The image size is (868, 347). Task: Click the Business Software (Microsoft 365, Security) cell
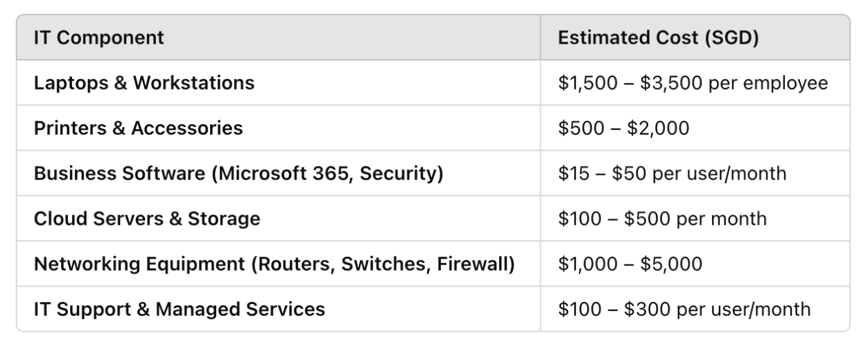(x=238, y=173)
